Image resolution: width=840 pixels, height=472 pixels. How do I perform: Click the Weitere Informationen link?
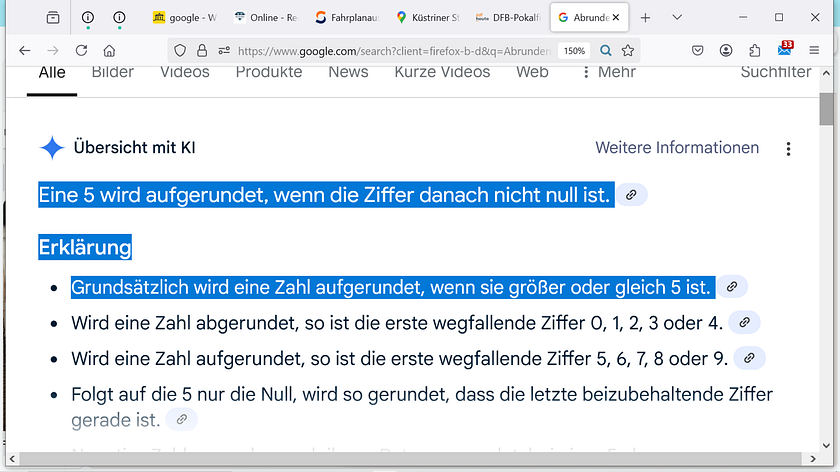(677, 148)
